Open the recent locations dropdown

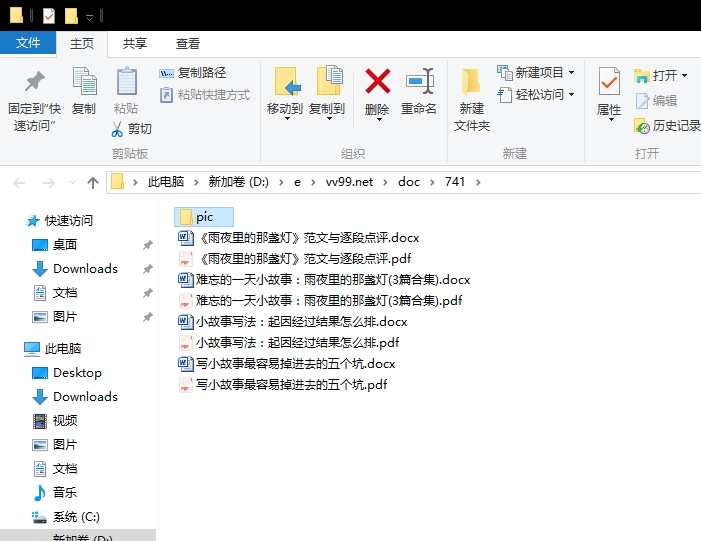click(72, 182)
